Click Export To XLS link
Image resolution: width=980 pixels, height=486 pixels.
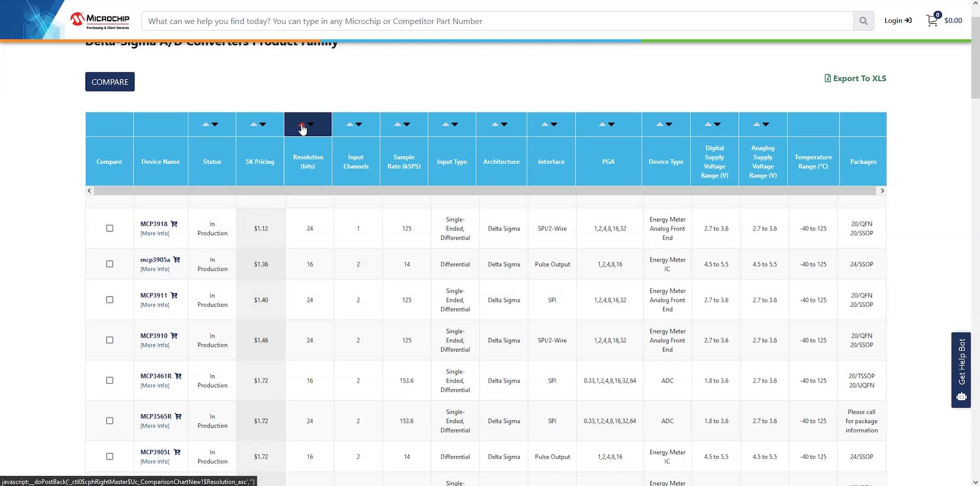855,78
